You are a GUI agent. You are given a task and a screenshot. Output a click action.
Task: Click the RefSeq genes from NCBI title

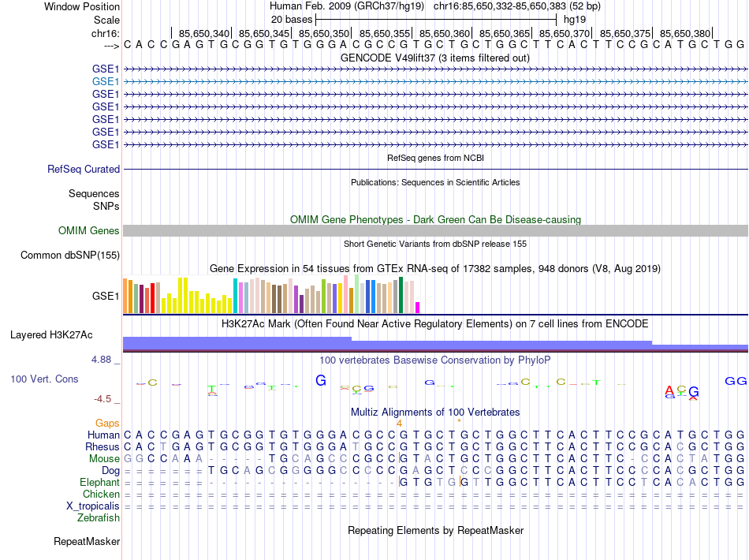tap(436, 158)
